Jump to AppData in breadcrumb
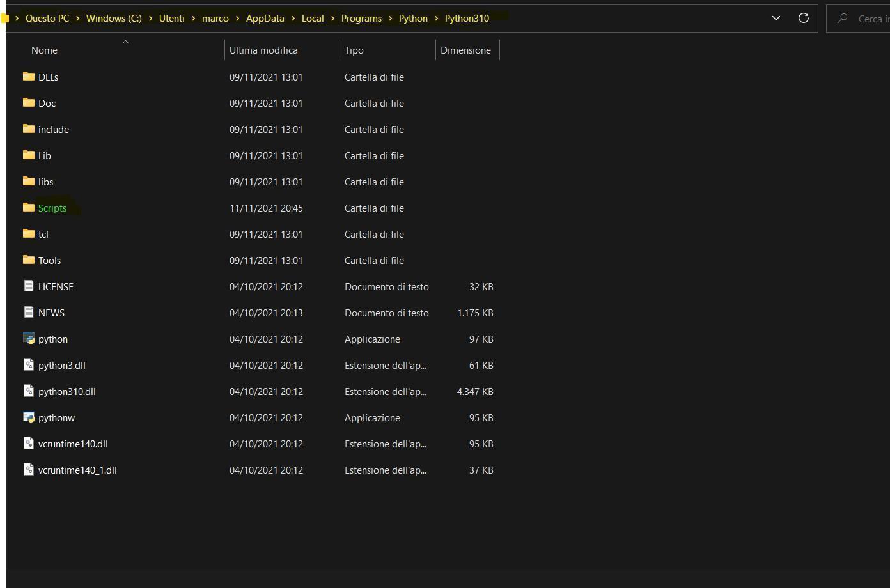Viewport: 890px width, 588px height. point(265,19)
